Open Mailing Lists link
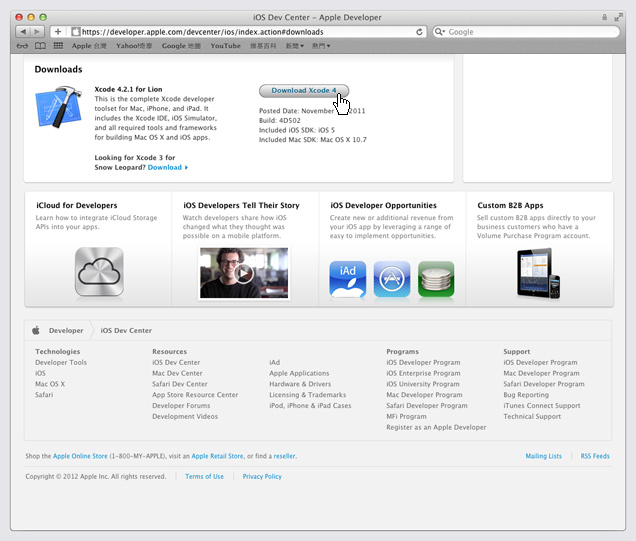The height and width of the screenshot is (541, 636). pyautogui.click(x=544, y=456)
